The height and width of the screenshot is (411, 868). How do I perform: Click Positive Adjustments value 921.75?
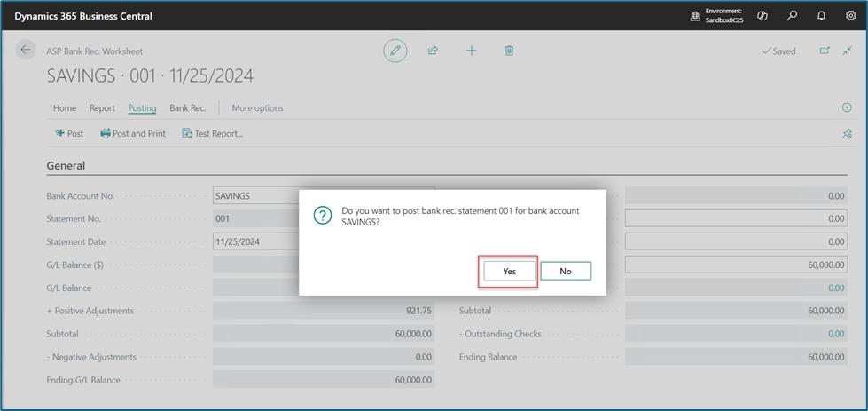point(324,311)
